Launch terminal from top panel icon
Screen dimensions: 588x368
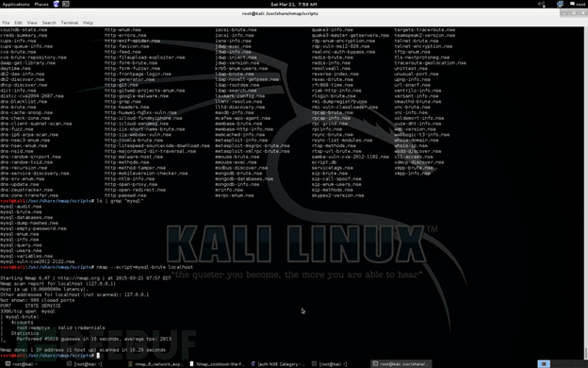(x=66, y=4)
